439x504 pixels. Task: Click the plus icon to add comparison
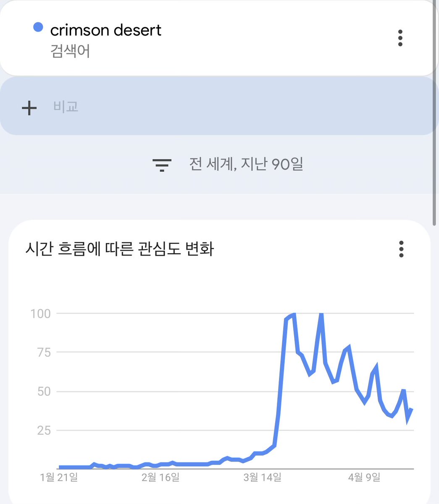[x=29, y=108]
